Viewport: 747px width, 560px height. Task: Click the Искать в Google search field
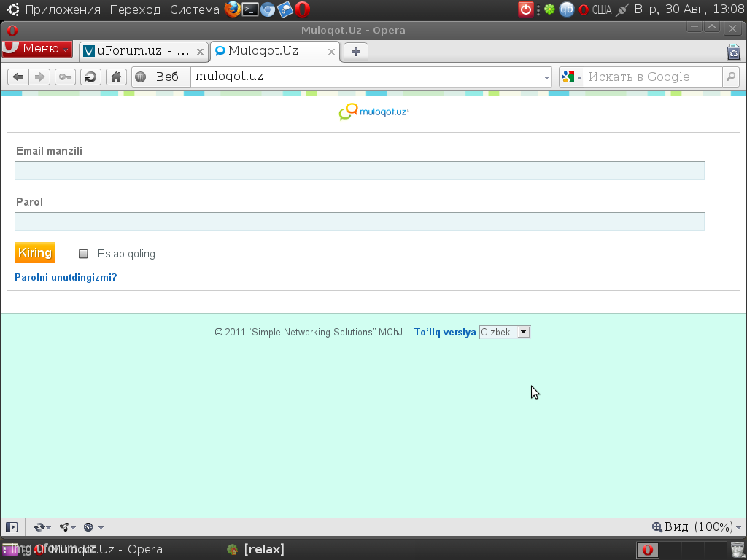click(653, 77)
